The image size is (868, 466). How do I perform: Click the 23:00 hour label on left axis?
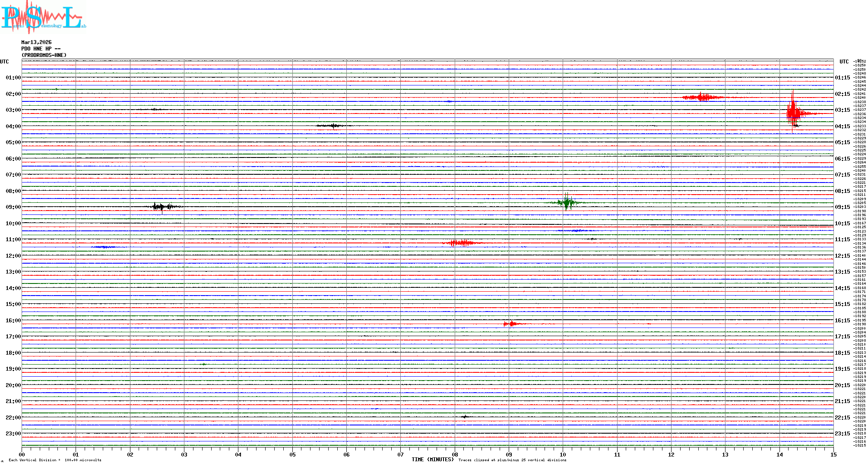(x=13, y=434)
